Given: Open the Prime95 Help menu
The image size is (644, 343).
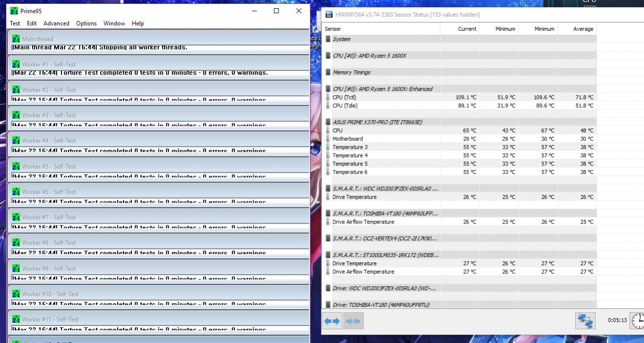Looking at the screenshot, I should coord(138,23).
